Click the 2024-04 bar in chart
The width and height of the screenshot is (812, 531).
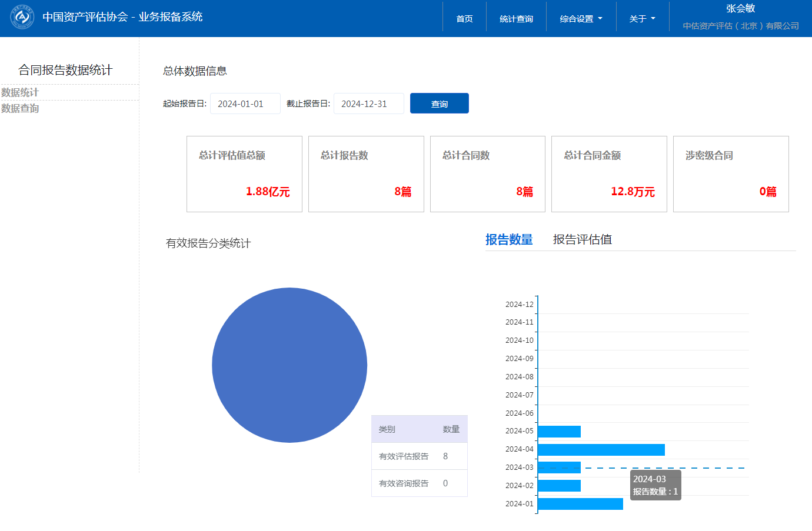pyautogui.click(x=601, y=450)
